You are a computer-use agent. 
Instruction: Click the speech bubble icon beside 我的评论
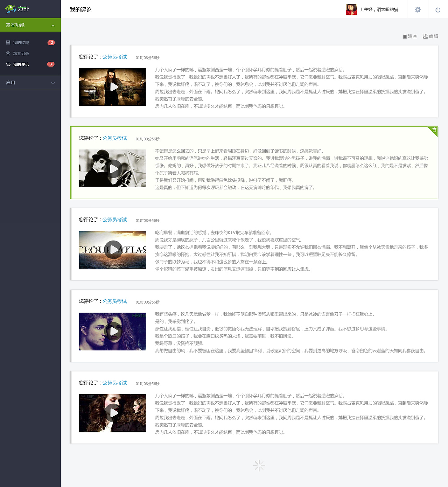click(8, 64)
